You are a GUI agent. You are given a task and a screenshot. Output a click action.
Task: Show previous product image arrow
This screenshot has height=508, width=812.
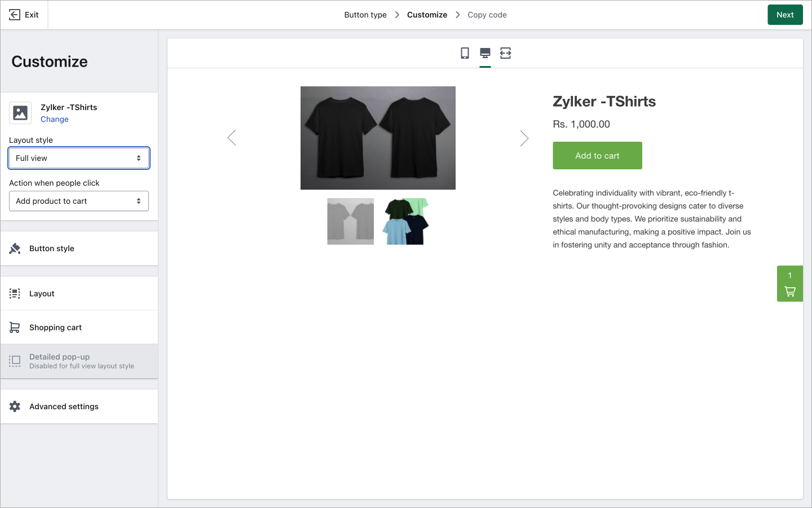[232, 138]
